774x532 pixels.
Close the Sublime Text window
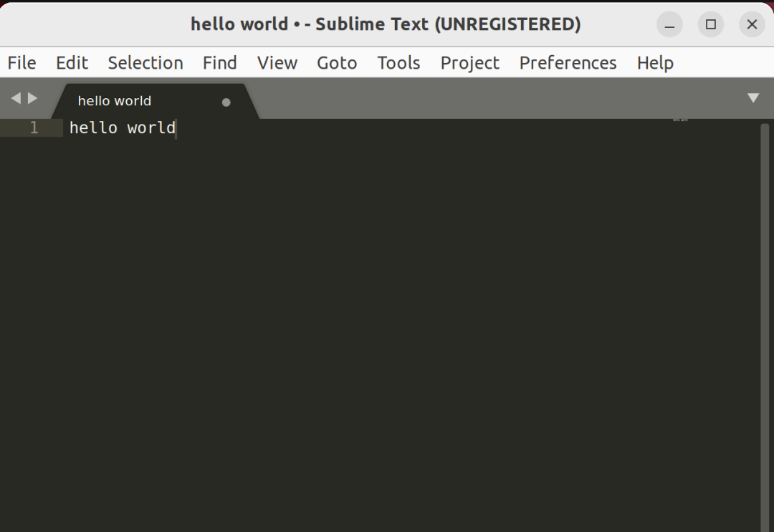[752, 25]
